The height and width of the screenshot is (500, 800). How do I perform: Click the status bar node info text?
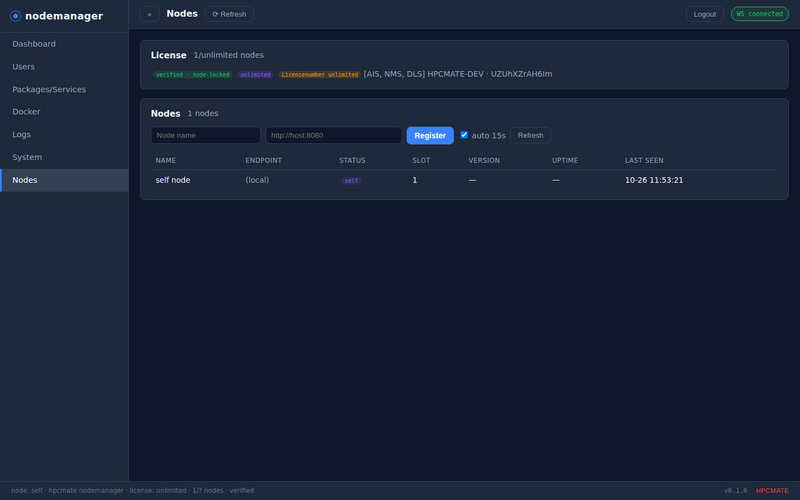[132, 490]
